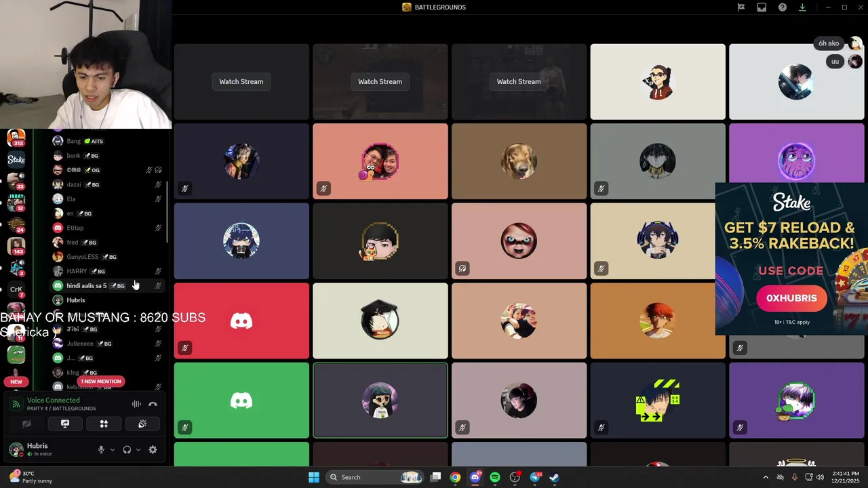Open Windows Start menu
The image size is (868, 488).
(314, 477)
